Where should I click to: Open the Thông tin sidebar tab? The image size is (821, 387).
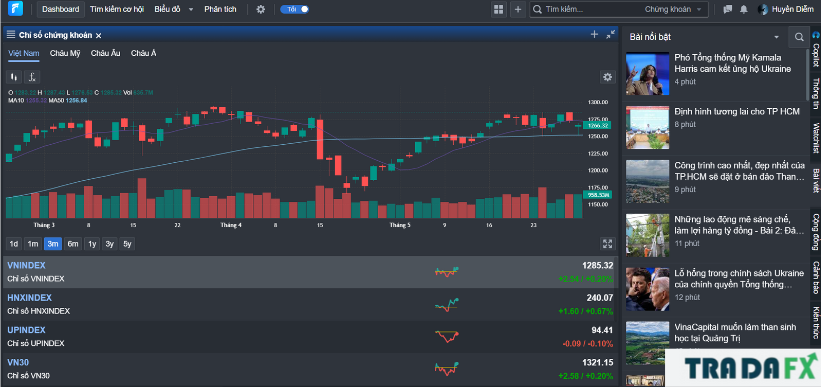click(815, 93)
